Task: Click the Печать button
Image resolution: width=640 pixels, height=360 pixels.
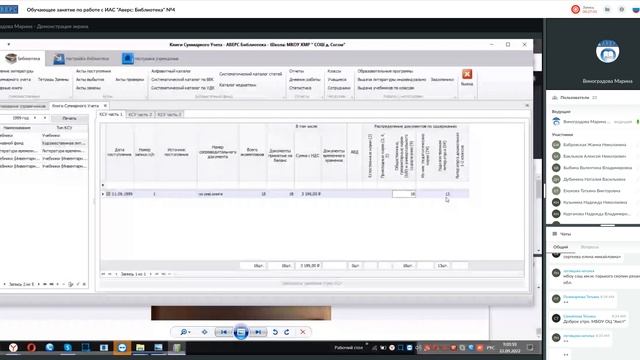Action: pyautogui.click(x=69, y=118)
